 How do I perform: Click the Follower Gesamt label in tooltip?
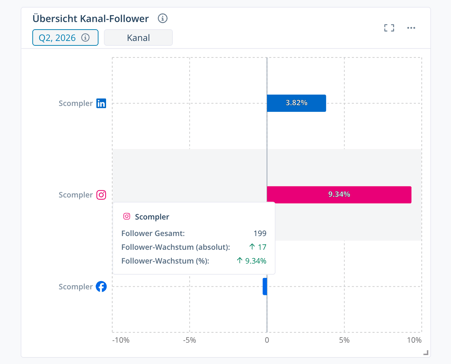pos(153,233)
